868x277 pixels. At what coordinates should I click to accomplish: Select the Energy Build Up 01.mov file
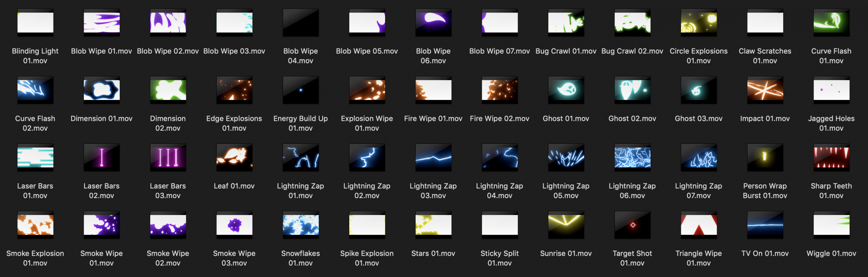(x=300, y=90)
